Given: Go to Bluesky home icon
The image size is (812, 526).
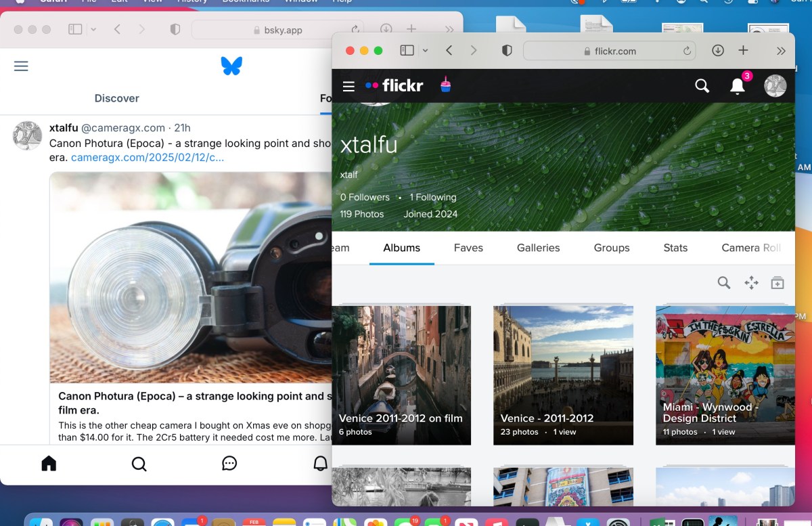Looking at the screenshot, I should point(49,463).
